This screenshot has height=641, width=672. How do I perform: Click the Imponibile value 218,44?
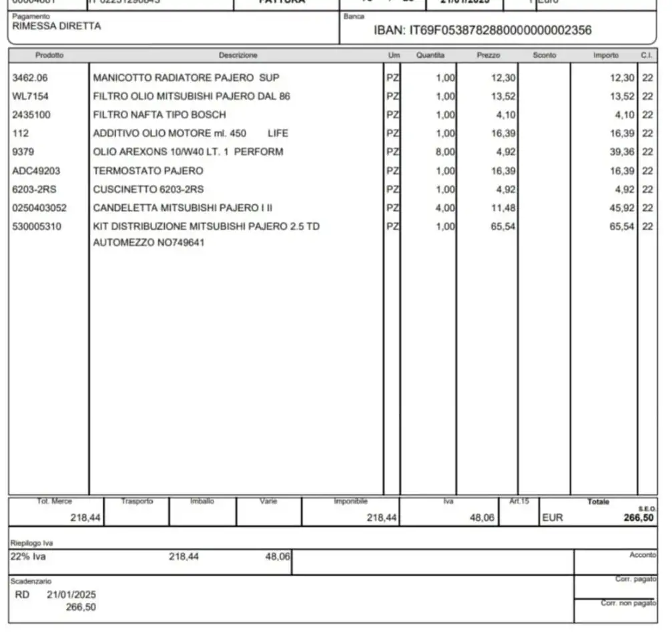point(382,518)
